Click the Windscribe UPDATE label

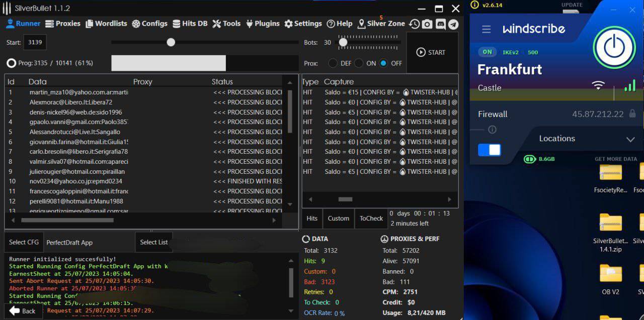tap(572, 5)
